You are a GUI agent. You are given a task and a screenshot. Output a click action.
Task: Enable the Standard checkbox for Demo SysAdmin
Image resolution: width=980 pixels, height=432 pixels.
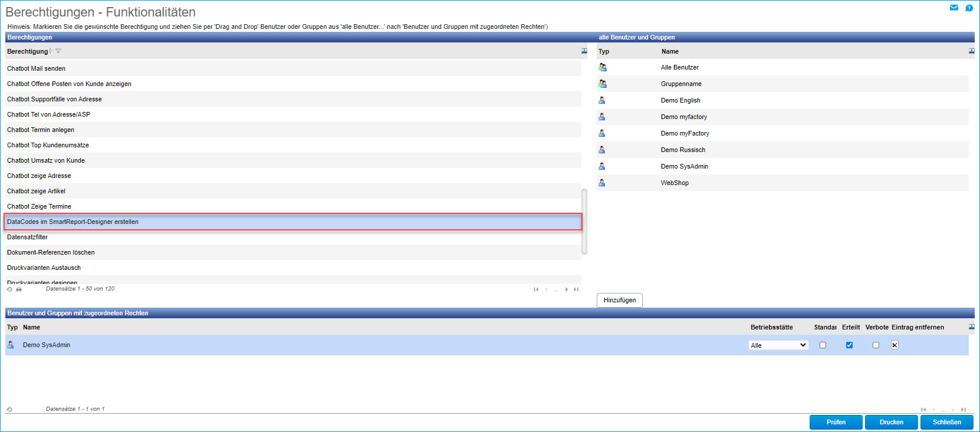coord(823,345)
